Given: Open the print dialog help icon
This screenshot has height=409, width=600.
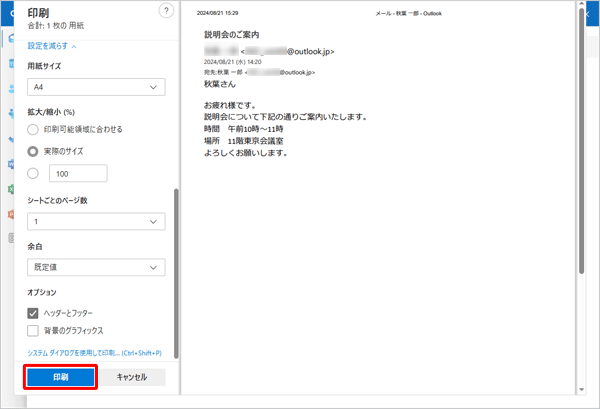Looking at the screenshot, I should pos(166,11).
